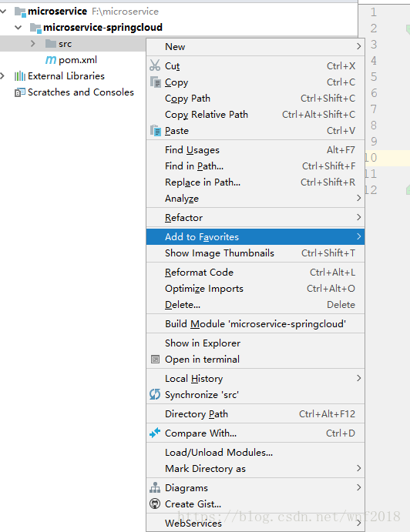Click the Create Gist GitHub icon
Screen dimensions: 410x532
point(155,504)
